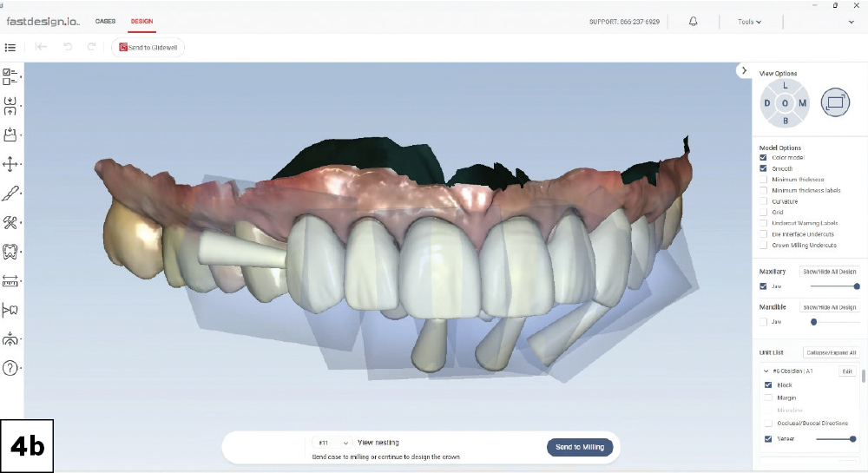
Task: Select the tooth insertion tool icon
Action: coord(10,135)
